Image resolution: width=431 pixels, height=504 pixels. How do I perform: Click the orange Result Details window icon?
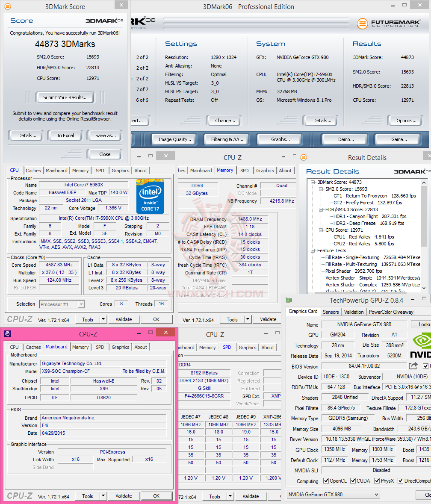point(304,157)
